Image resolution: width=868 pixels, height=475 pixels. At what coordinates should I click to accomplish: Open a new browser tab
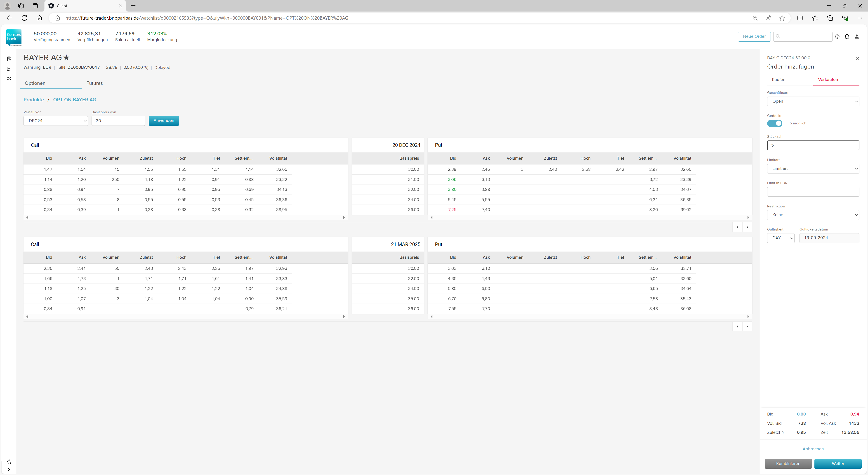tap(133, 6)
